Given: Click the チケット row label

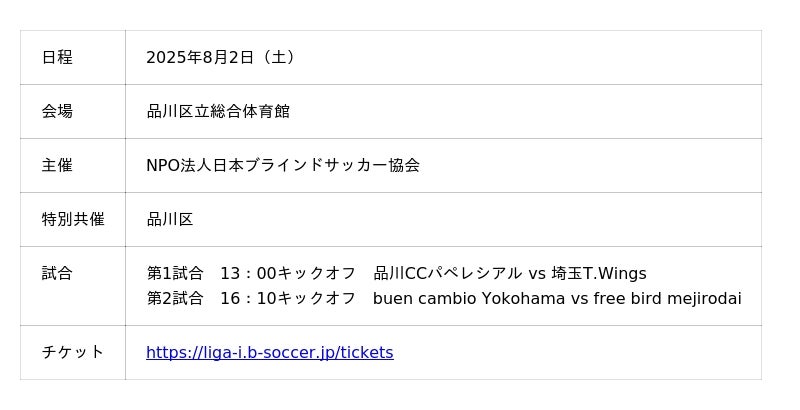Looking at the screenshot, I should click(73, 352).
